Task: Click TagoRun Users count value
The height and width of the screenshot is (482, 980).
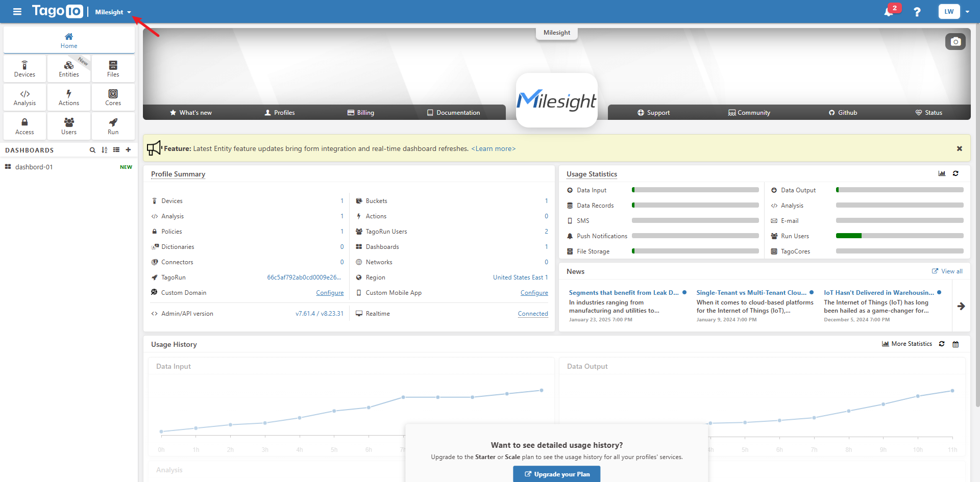Action: pyautogui.click(x=546, y=232)
